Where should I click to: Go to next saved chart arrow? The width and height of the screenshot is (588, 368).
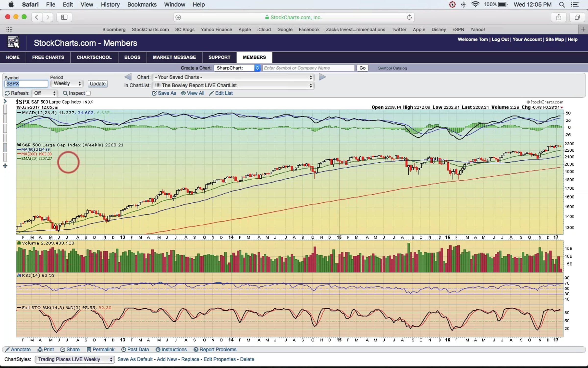[322, 77]
